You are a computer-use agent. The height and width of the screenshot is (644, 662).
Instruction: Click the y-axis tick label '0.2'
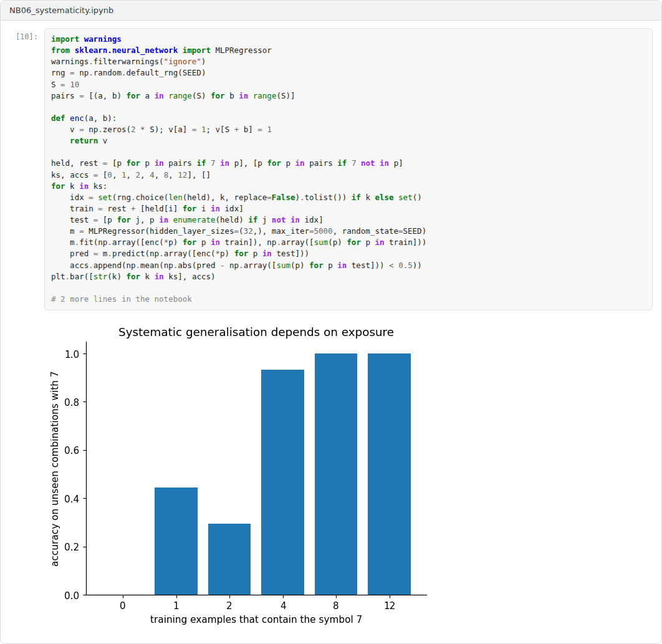click(72, 547)
